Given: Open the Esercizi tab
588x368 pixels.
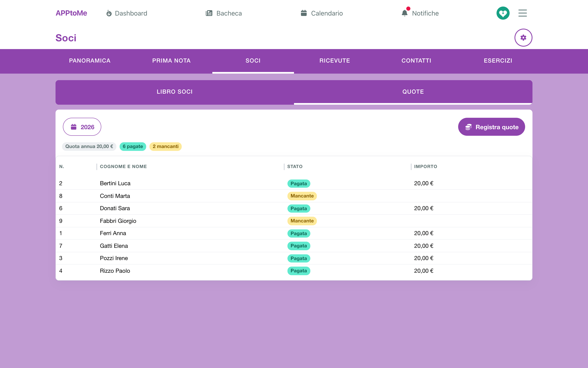Looking at the screenshot, I should (498, 61).
